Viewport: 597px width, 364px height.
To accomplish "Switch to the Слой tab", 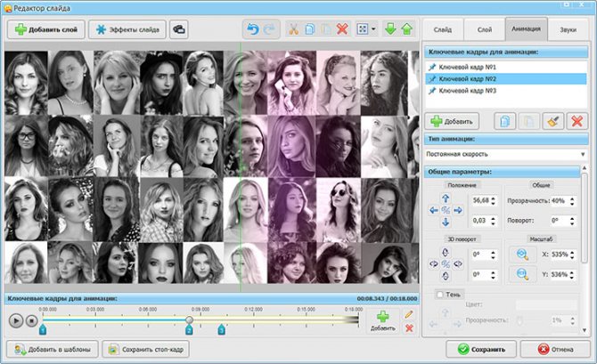I will (484, 28).
